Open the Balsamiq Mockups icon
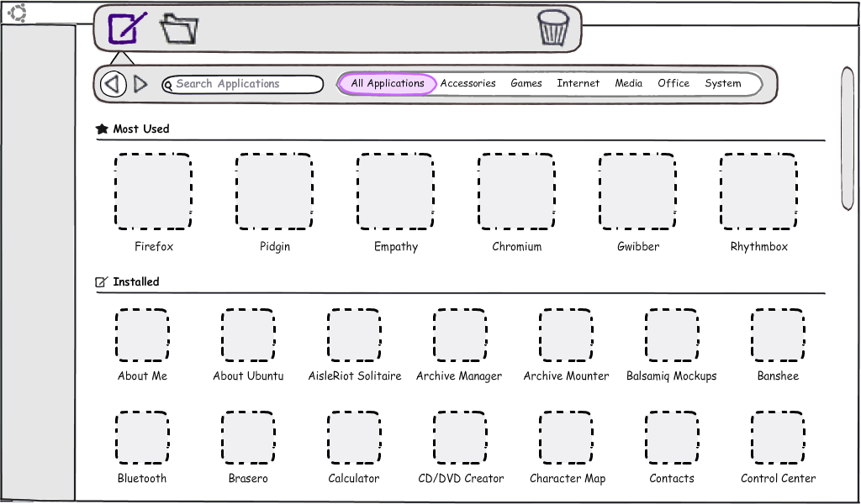The width and height of the screenshot is (861, 504). click(672, 335)
